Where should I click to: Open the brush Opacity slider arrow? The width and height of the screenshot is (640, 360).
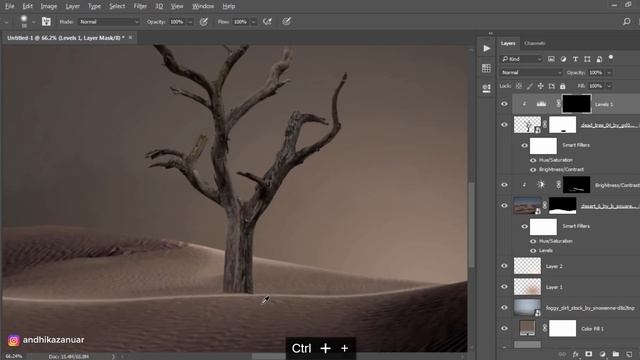tap(190, 22)
